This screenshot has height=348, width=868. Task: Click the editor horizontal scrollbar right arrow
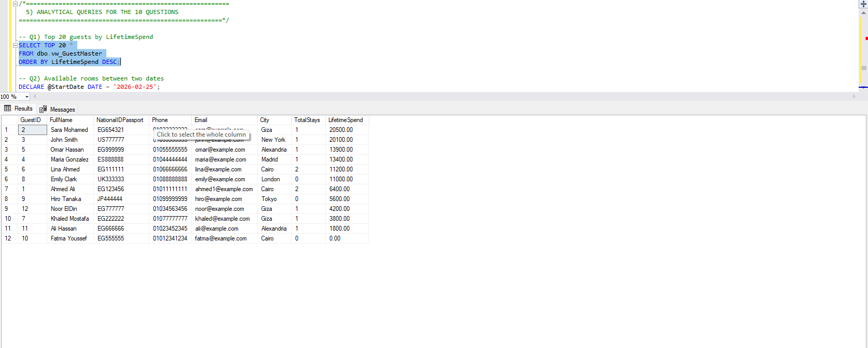pyautogui.click(x=854, y=97)
